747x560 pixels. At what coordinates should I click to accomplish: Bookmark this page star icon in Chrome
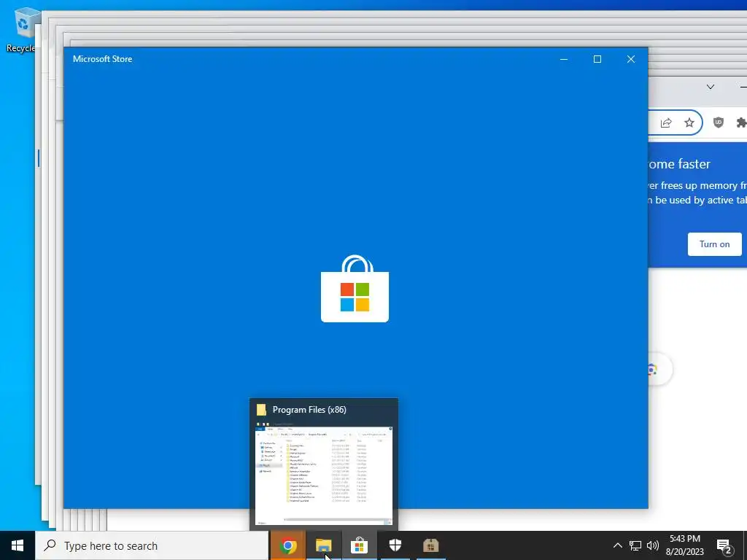click(x=689, y=122)
